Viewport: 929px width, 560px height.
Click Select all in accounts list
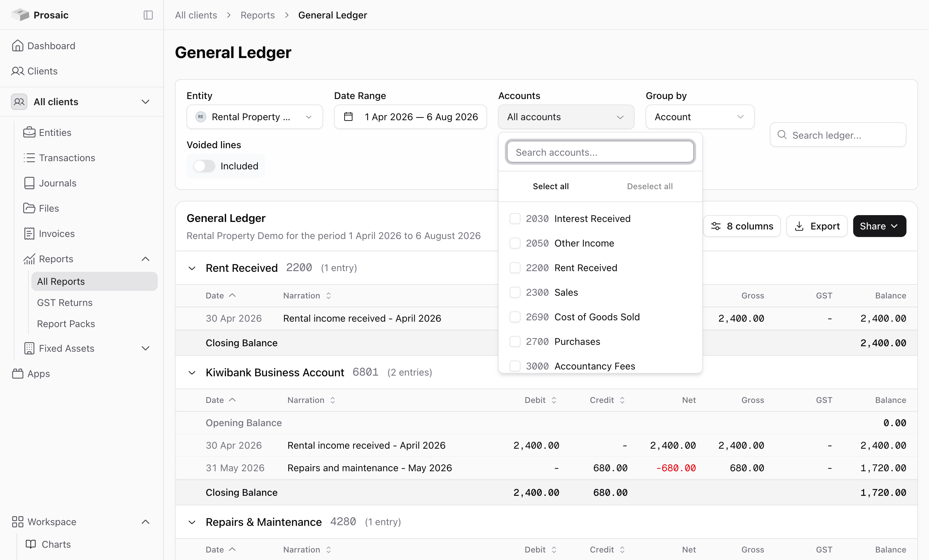551,186
